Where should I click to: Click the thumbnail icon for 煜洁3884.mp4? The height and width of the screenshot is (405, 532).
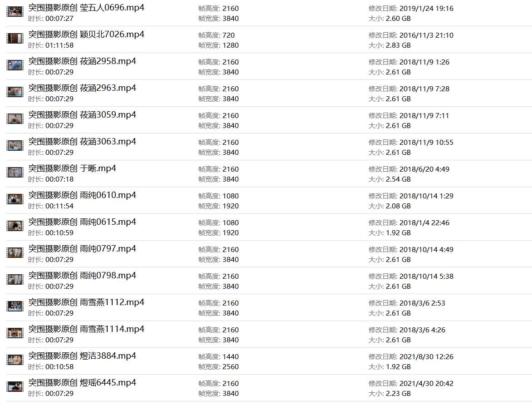coord(15,360)
